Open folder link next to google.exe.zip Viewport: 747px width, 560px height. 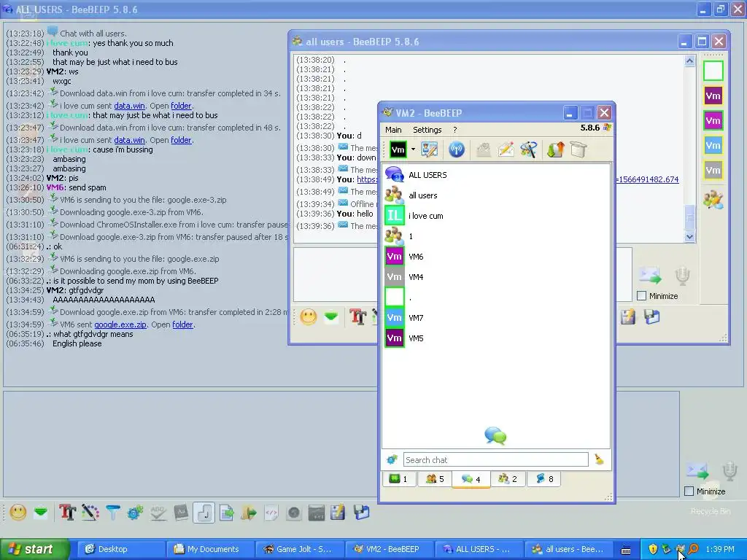[182, 324]
